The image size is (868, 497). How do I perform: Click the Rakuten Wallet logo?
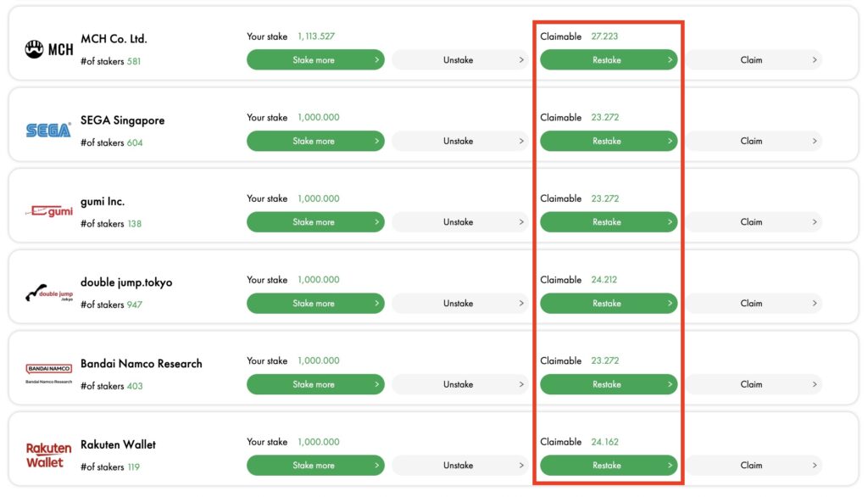click(48, 455)
